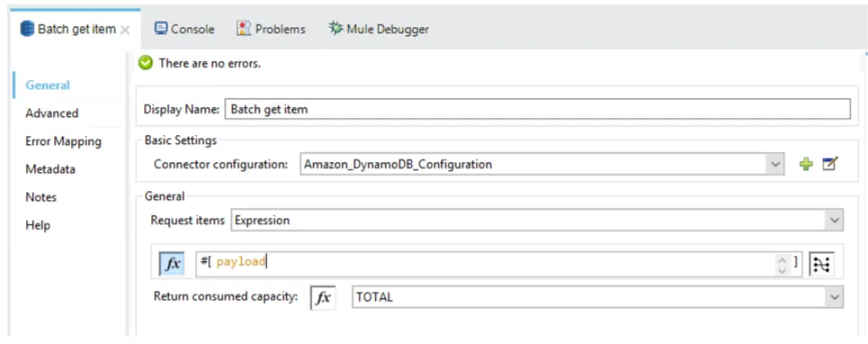Edit the connector configuration with pencil icon

pyautogui.click(x=830, y=164)
